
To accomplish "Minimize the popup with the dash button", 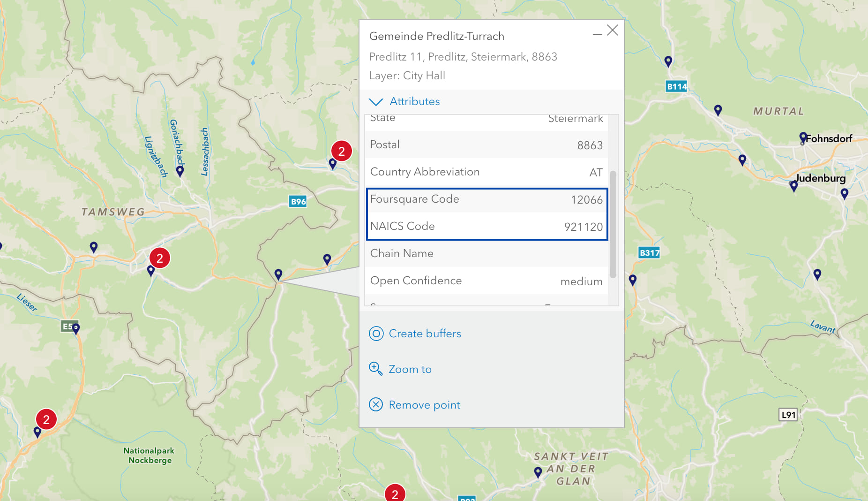I will pyautogui.click(x=598, y=34).
